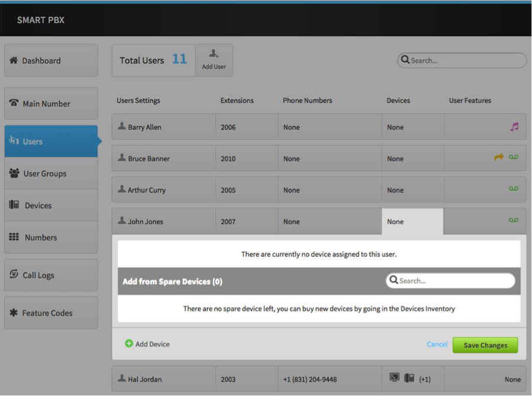This screenshot has height=396, width=532.
Task: Click the Add Device link
Action: tap(147, 344)
